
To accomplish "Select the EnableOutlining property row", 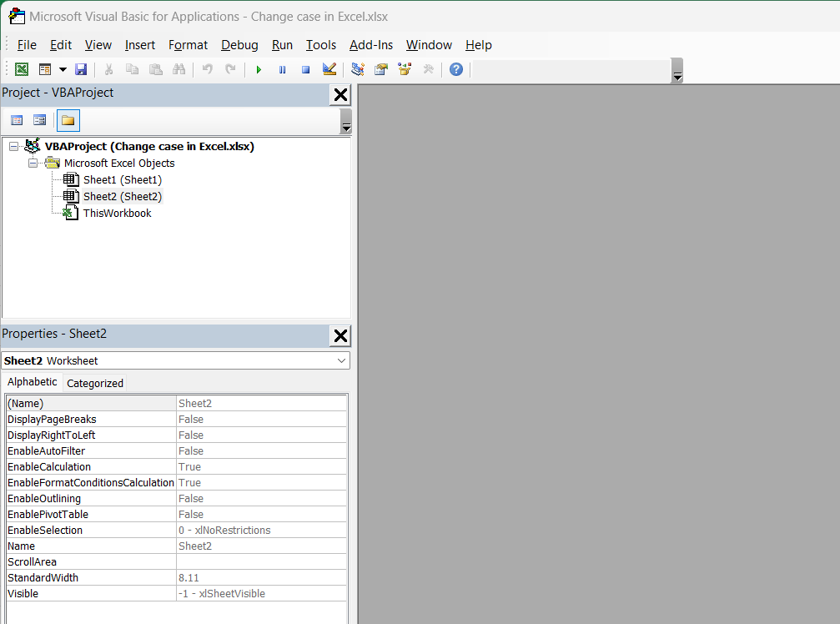I will [176, 498].
